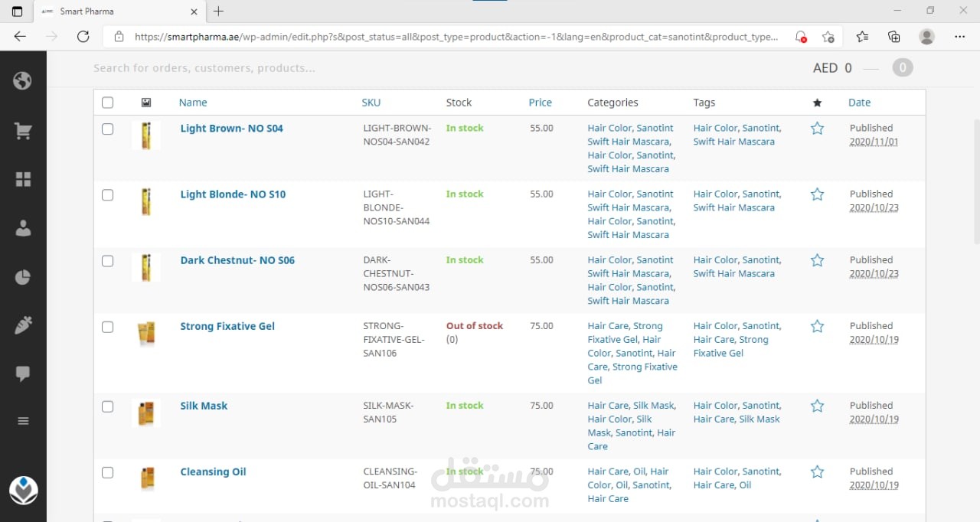Viewport: 980px width, 522px height.
Task: Click the Silk Mask product thumbnail
Action: coord(146,413)
